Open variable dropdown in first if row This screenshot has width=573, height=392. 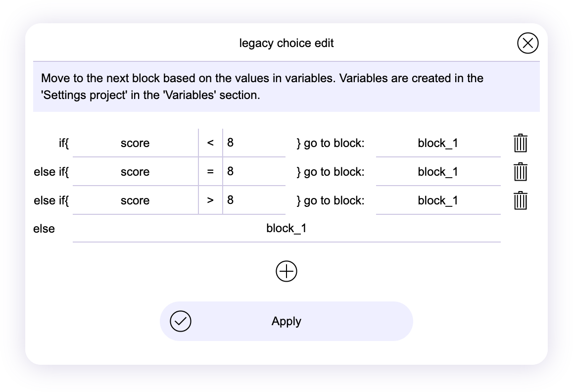coord(135,144)
